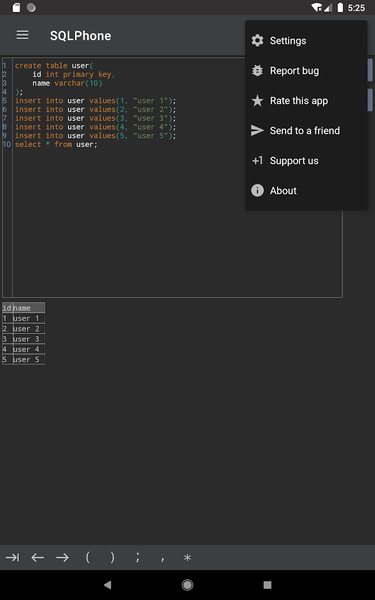375x600 pixels.
Task: Click the 'name' column header in results
Action: point(29,308)
